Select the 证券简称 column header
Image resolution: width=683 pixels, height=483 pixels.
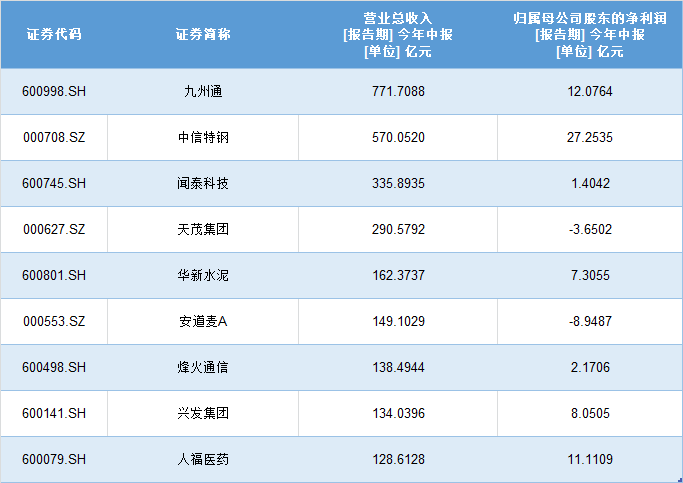point(203,34)
